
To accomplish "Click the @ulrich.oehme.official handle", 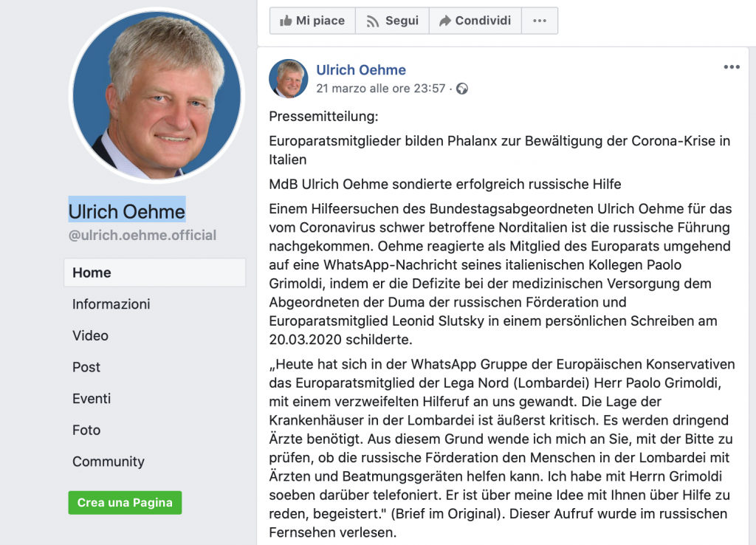I will (x=142, y=236).
